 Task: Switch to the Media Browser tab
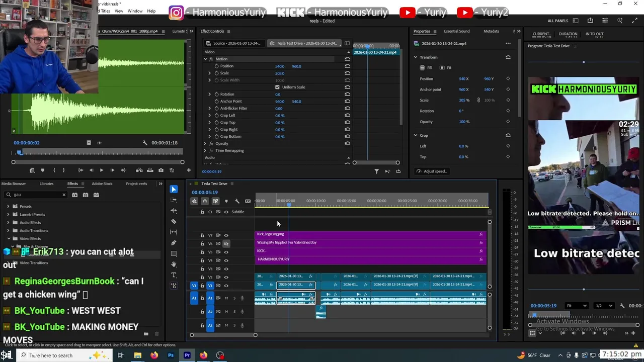click(x=13, y=184)
